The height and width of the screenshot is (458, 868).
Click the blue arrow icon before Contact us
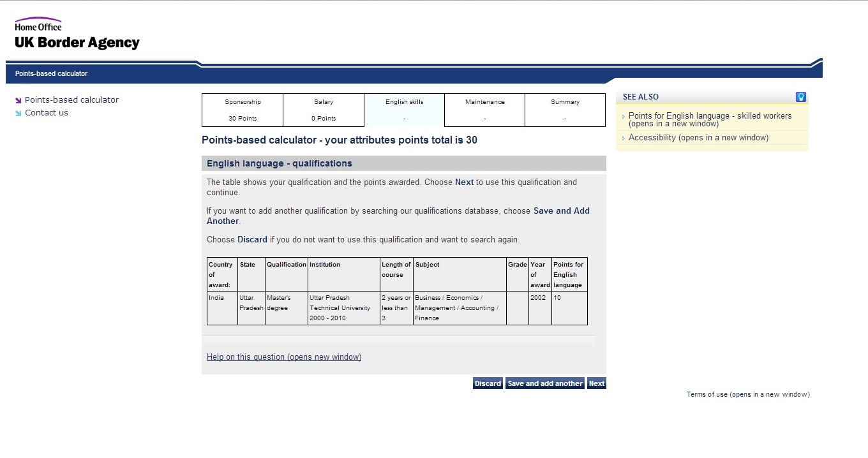click(x=19, y=112)
